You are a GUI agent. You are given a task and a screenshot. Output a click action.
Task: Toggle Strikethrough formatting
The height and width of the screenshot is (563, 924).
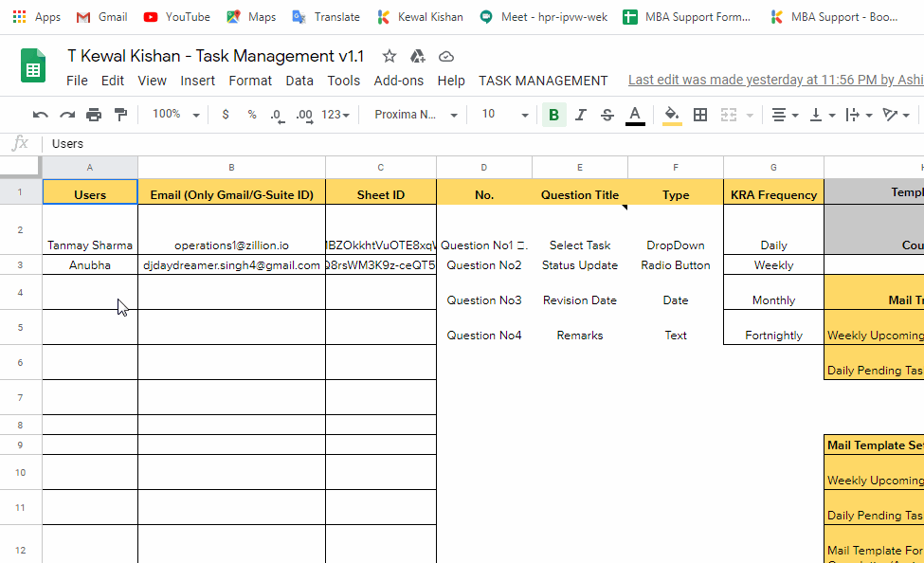point(607,115)
